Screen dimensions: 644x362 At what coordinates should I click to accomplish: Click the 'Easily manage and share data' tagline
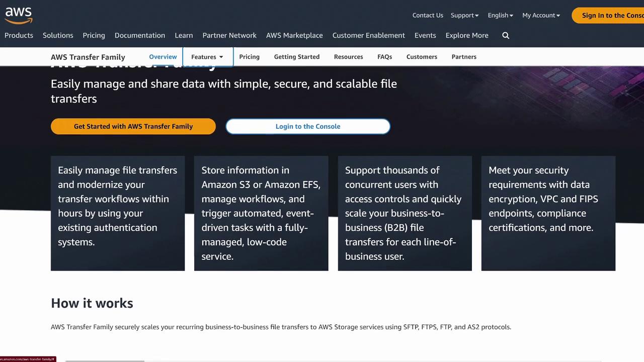[224, 91]
